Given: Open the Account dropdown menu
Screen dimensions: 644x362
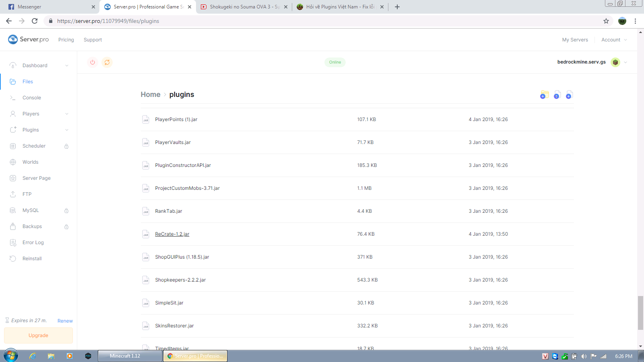Looking at the screenshot, I should (614, 40).
